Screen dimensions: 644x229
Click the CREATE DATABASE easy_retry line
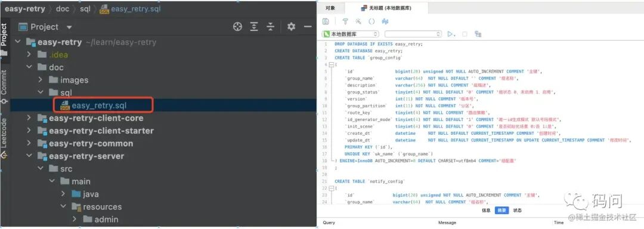point(369,51)
